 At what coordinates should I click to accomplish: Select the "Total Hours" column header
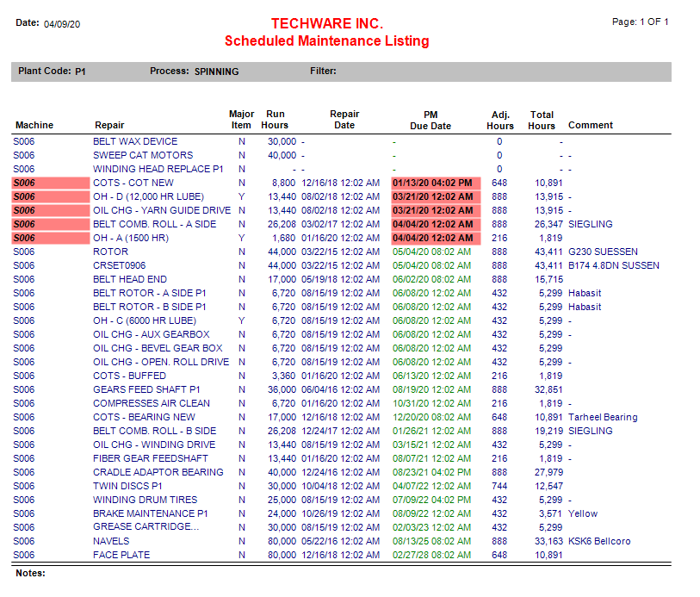[542, 119]
